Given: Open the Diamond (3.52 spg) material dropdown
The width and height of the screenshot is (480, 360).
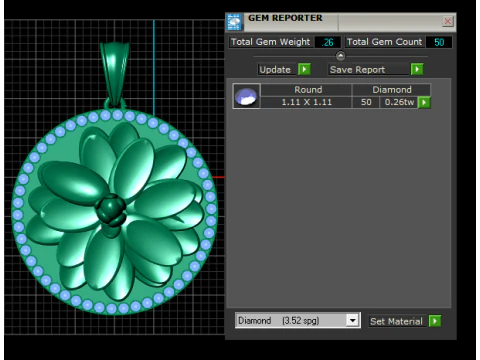Looking at the screenshot, I should 352,320.
